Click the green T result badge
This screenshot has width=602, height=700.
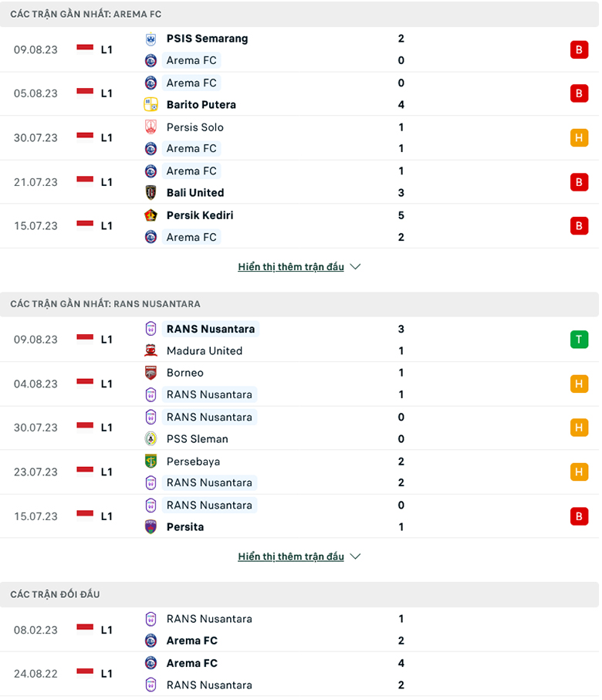579,340
